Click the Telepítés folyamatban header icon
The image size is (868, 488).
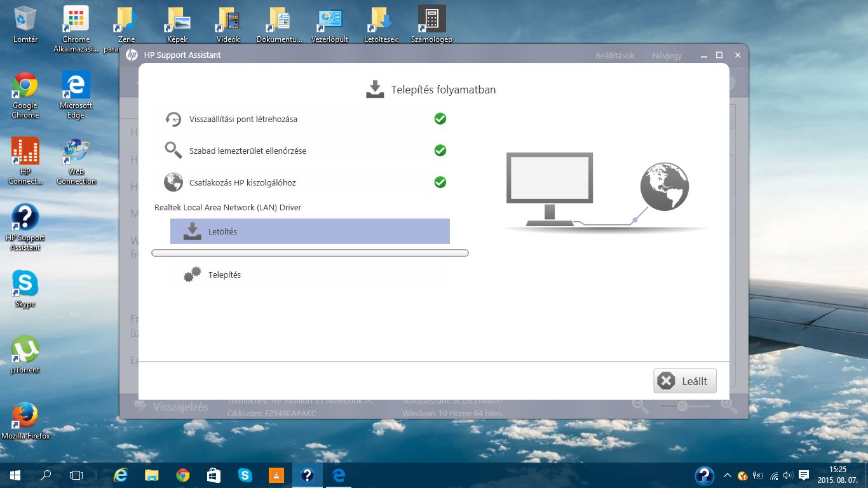click(x=375, y=90)
